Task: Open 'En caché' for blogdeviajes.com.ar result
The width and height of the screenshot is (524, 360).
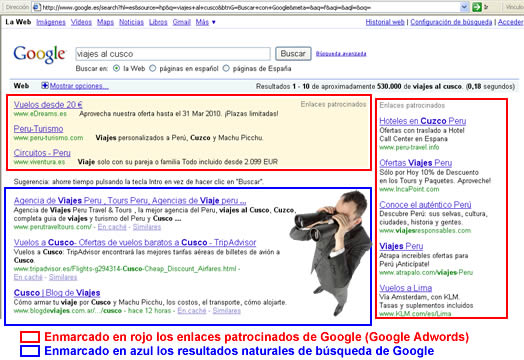Action: [192, 311]
